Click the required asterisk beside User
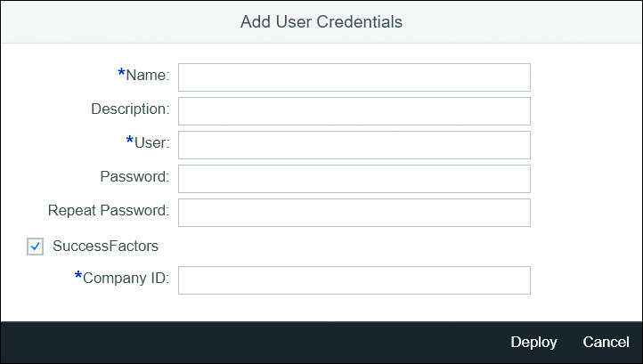643x364 pixels. pos(130,141)
